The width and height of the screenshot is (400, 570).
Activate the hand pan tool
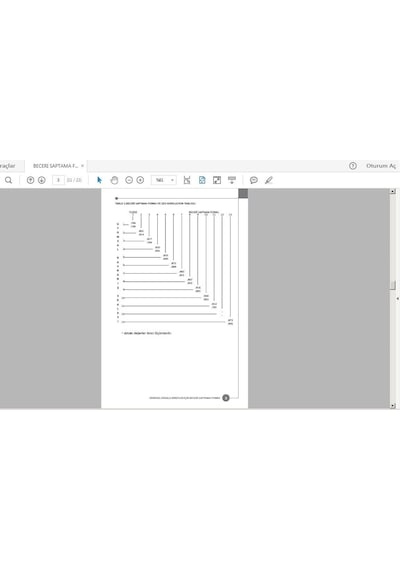click(114, 180)
